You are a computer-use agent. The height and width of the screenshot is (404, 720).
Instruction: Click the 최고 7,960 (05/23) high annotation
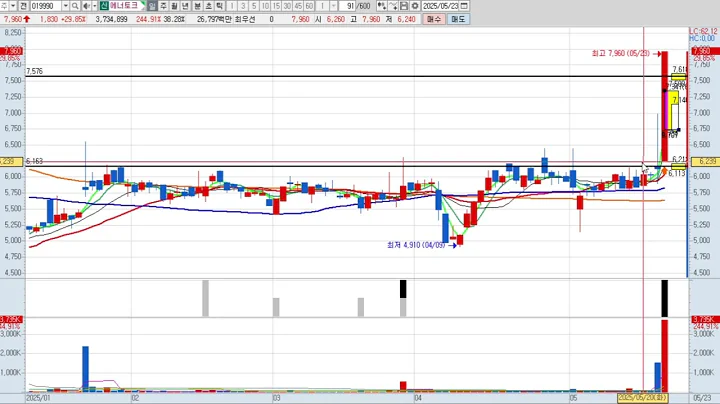point(621,54)
